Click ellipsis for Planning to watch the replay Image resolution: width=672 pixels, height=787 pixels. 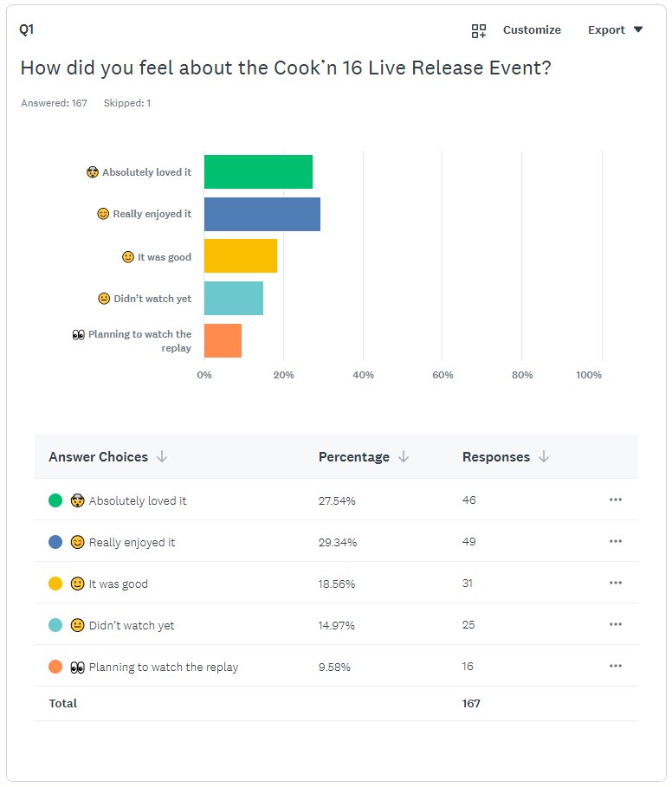(616, 666)
